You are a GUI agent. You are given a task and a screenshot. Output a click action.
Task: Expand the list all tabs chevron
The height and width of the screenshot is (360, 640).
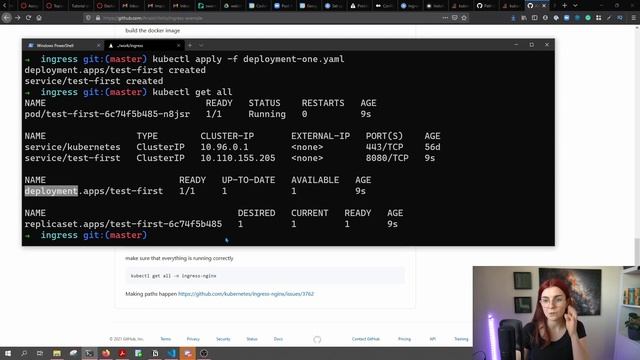point(575,6)
